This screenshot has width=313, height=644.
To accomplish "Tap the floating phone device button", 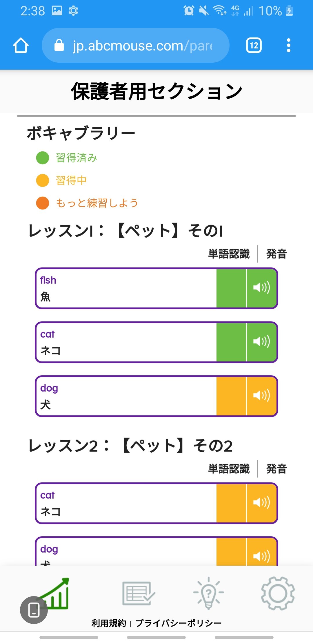I will coord(34,610).
